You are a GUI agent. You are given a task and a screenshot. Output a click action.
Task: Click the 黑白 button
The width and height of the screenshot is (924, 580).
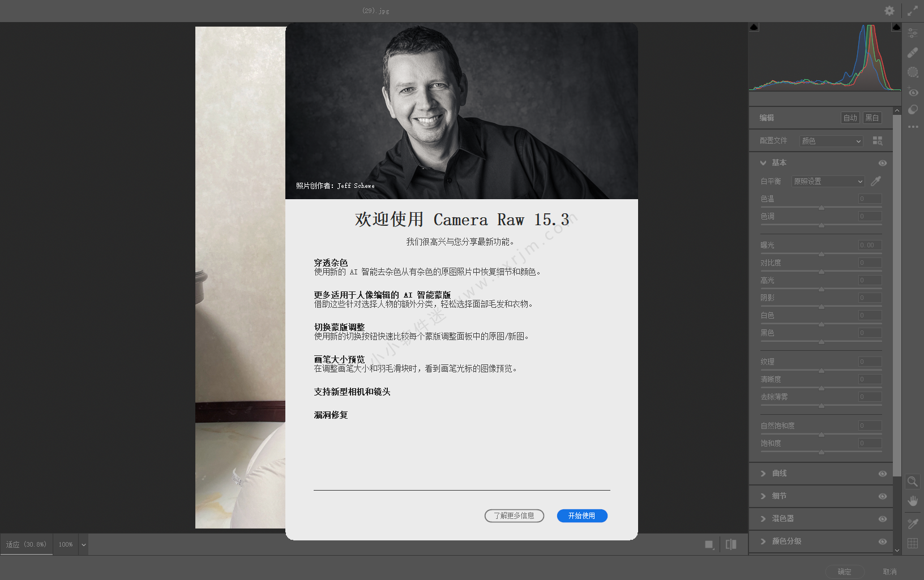click(872, 118)
